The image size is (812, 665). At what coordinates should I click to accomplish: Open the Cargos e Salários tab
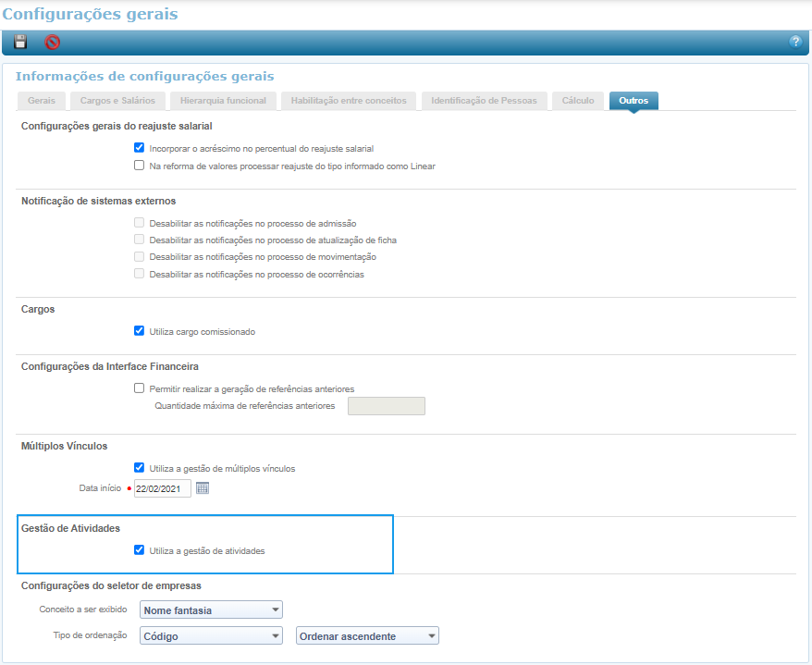117,101
